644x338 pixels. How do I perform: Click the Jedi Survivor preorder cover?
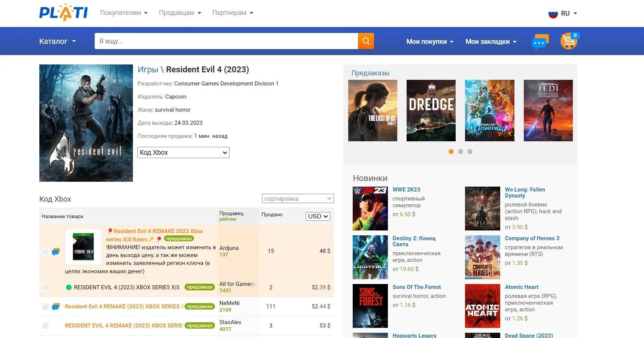548,111
